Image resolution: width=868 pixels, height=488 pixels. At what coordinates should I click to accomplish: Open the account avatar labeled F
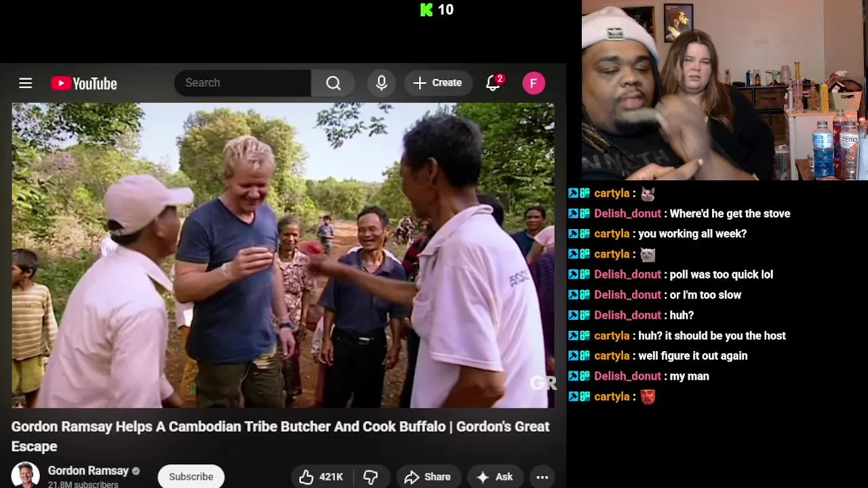pyautogui.click(x=534, y=83)
